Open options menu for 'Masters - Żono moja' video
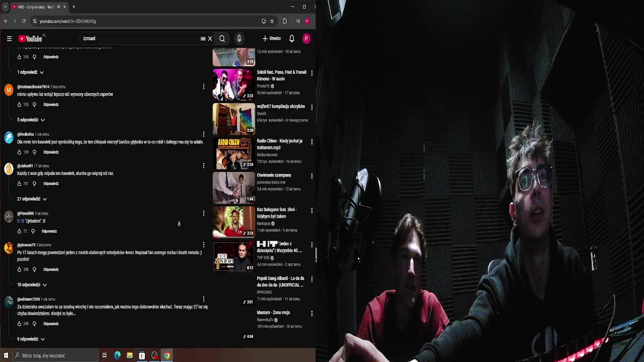This screenshot has height=362, width=644. (x=311, y=313)
